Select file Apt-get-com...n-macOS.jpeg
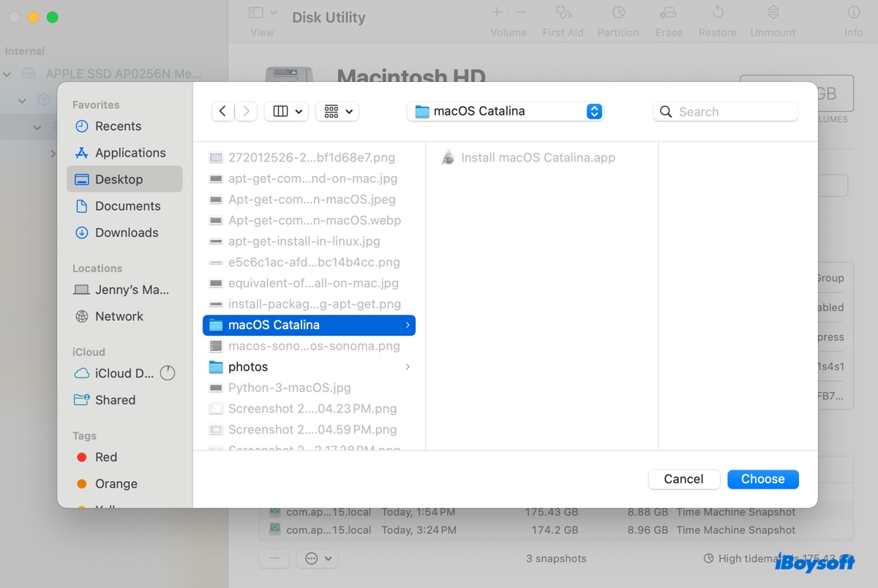878x588 pixels. pyautogui.click(x=309, y=199)
